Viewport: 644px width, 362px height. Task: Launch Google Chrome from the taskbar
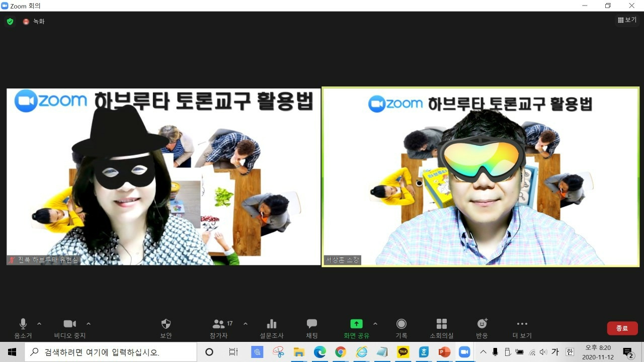[341, 352]
